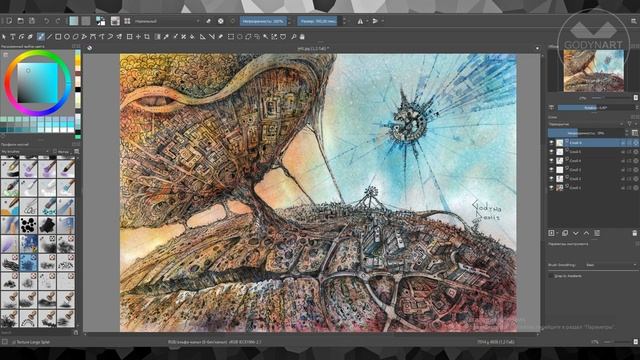Hide the third layer from the top

[551, 161]
